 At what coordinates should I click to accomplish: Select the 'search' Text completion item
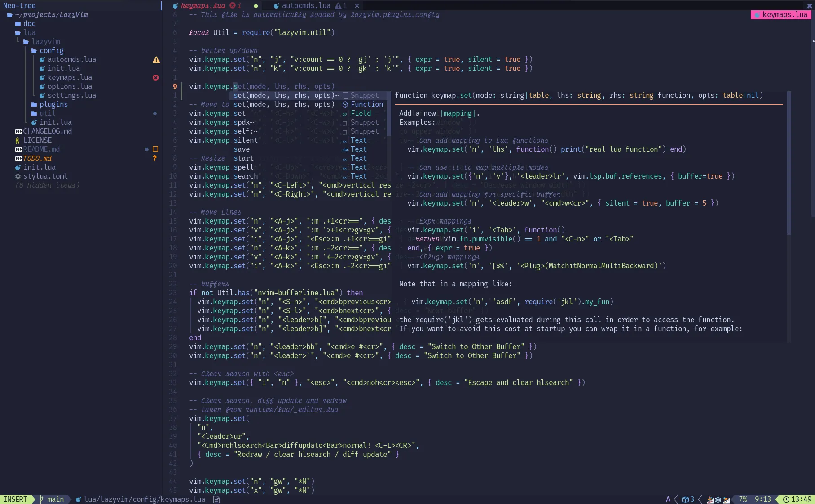tap(308, 176)
